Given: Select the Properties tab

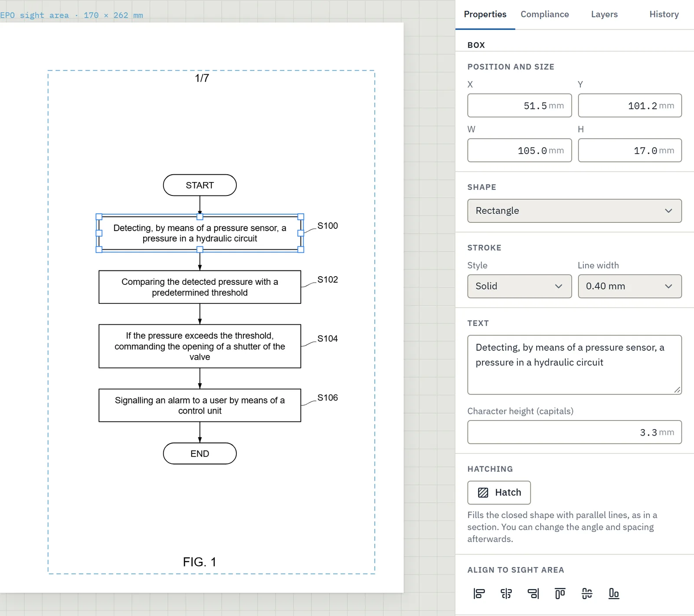Looking at the screenshot, I should tap(485, 14).
